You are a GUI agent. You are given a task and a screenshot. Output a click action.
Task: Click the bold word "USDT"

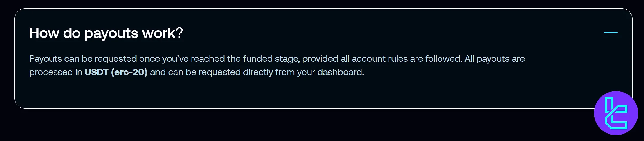(97, 72)
